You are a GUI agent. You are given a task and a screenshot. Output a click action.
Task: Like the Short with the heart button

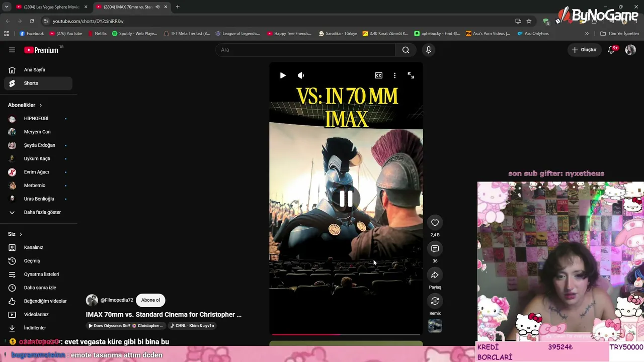(x=435, y=223)
